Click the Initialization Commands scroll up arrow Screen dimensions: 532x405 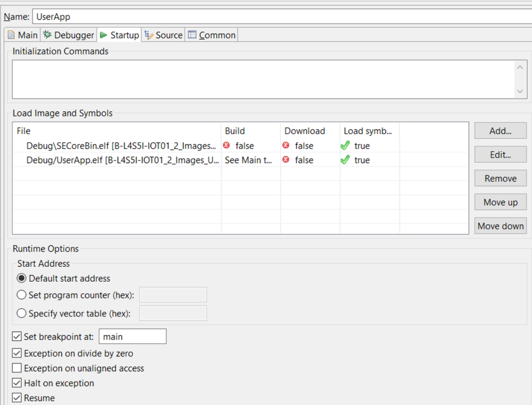[x=520, y=67]
